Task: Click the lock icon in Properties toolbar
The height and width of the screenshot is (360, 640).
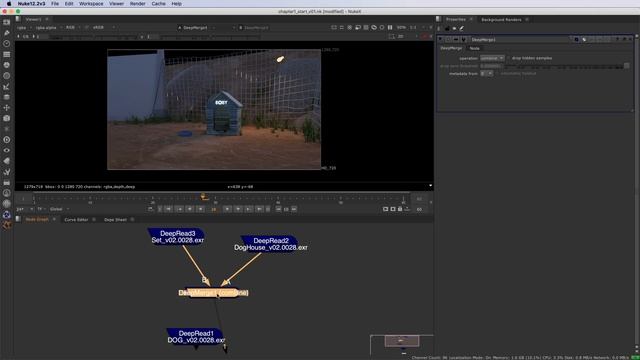Action: point(447,29)
